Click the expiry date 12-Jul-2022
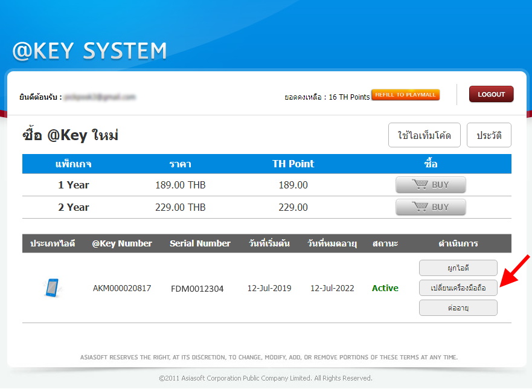The image size is (532, 392). [x=332, y=288]
